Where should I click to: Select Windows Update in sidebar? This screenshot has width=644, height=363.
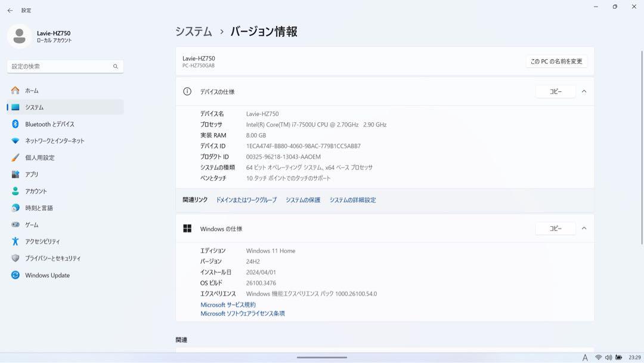coord(66,275)
